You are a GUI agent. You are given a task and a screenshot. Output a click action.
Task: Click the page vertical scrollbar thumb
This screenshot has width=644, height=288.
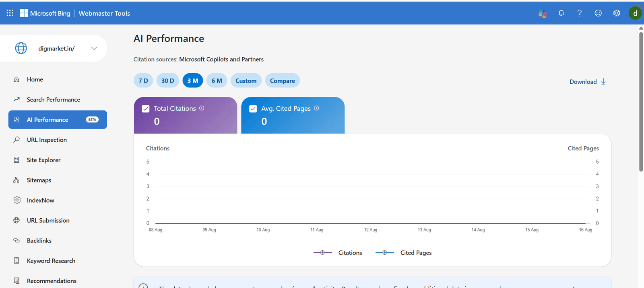[641, 102]
